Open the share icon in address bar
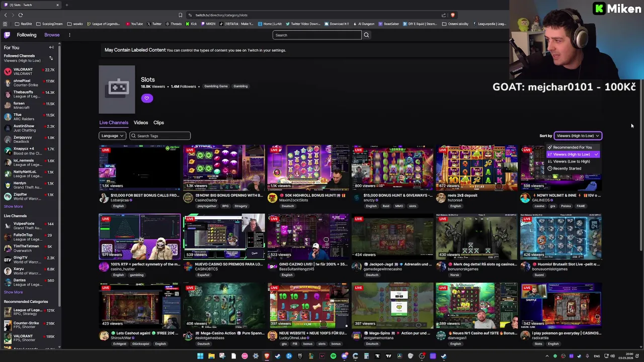This screenshot has width=644, height=362. coord(443,15)
